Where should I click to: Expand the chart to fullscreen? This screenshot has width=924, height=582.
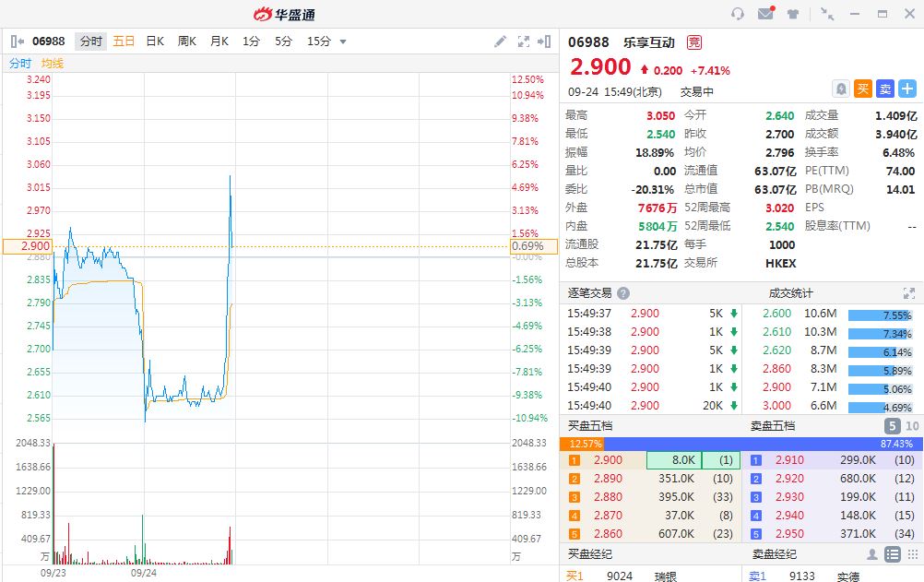pyautogui.click(x=524, y=42)
